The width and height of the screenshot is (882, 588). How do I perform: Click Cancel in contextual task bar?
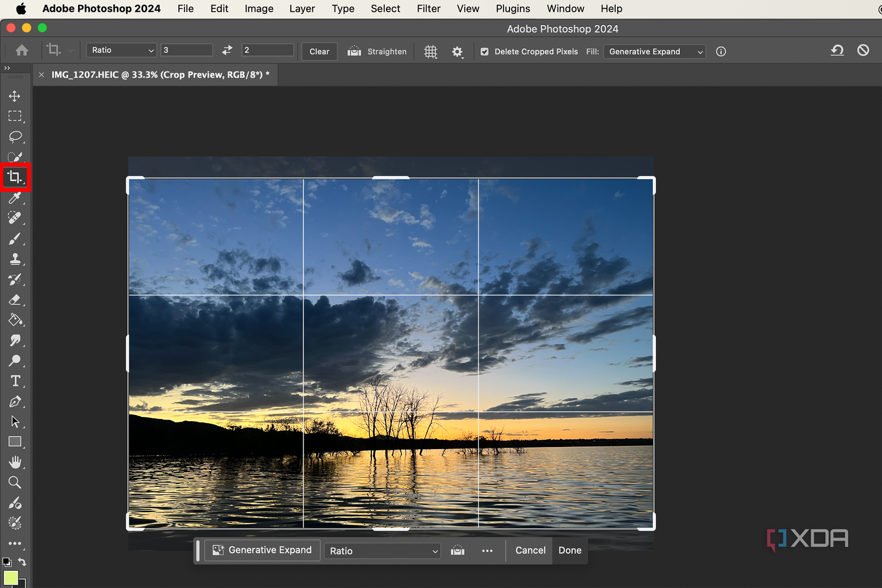530,551
